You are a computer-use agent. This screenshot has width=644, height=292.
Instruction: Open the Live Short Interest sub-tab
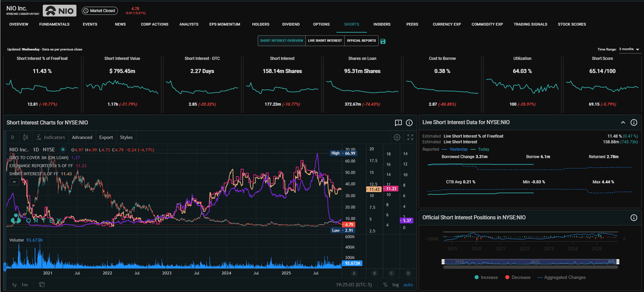tap(325, 41)
